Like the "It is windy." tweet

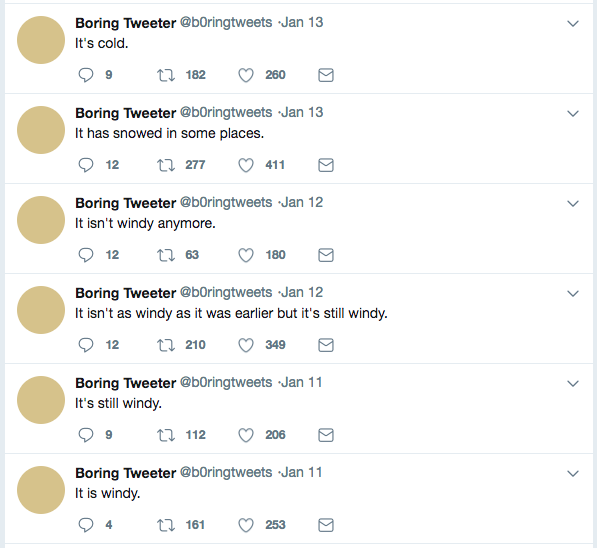246,525
